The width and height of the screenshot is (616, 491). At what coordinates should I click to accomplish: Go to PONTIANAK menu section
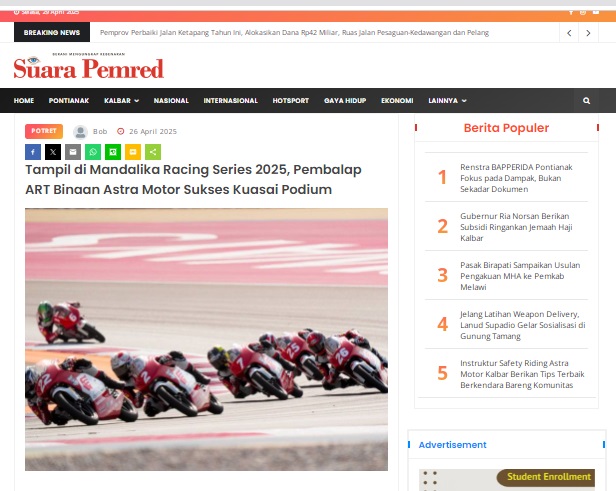coord(69,101)
